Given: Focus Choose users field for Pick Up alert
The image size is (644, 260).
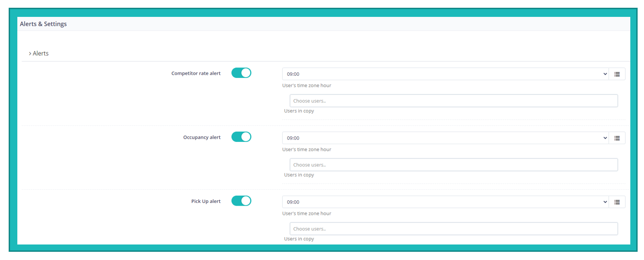Looking at the screenshot, I should pyautogui.click(x=454, y=229).
